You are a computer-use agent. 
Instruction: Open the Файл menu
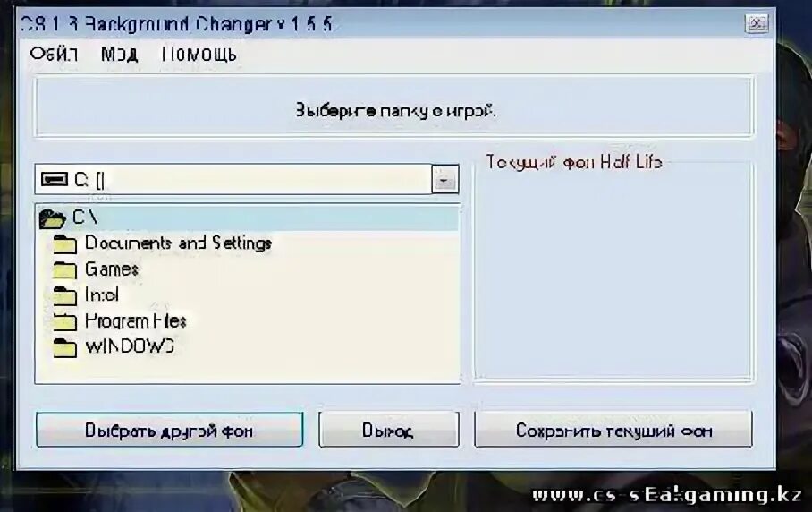pos(54,54)
